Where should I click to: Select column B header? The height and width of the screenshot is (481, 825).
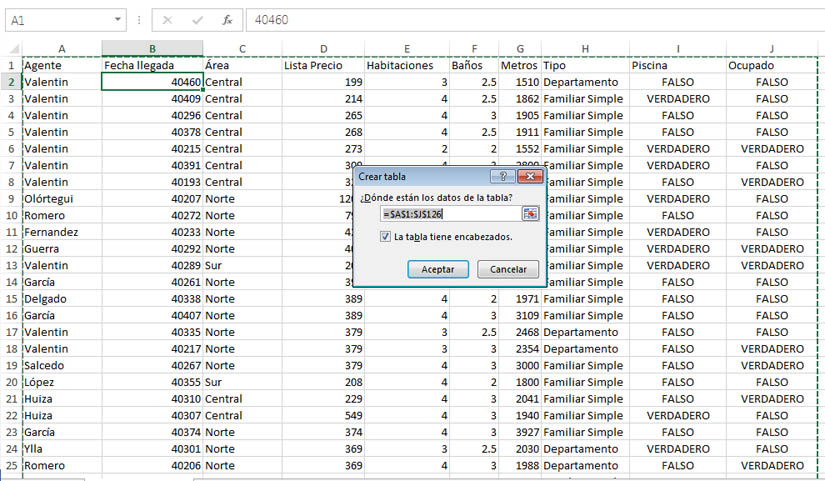click(x=152, y=49)
